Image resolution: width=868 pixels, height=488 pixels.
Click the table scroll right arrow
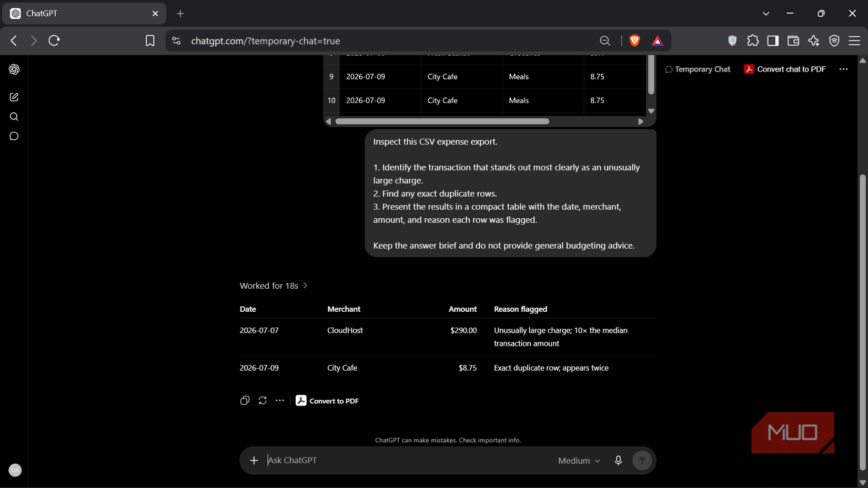pyautogui.click(x=641, y=121)
